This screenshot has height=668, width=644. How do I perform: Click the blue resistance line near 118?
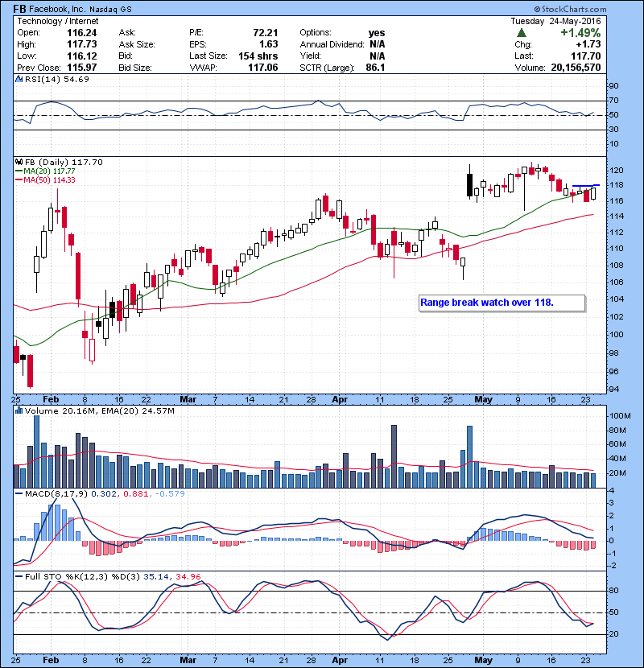pyautogui.click(x=585, y=185)
